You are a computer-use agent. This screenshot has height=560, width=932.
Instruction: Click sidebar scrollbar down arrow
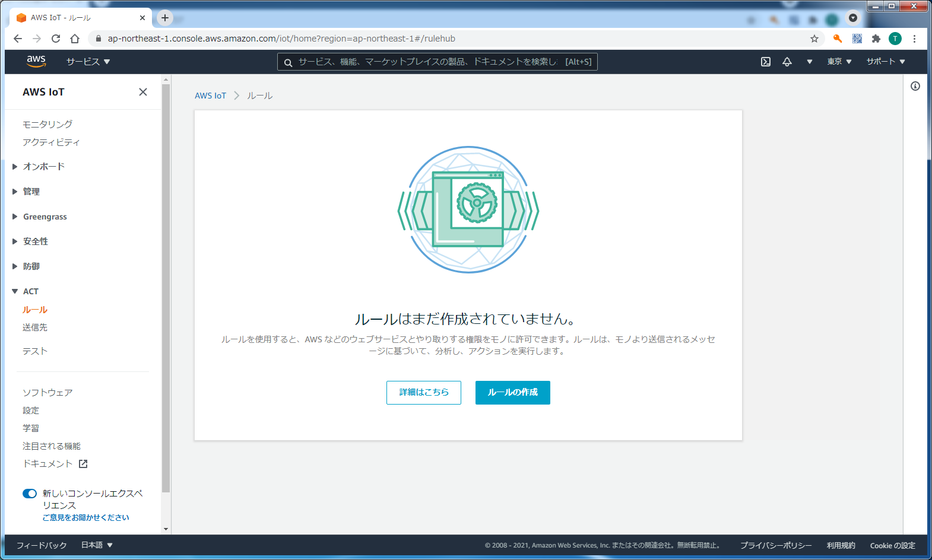coord(166,529)
